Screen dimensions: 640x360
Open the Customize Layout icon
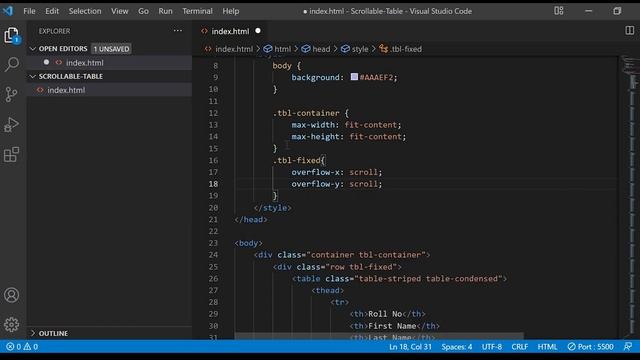tap(559, 11)
